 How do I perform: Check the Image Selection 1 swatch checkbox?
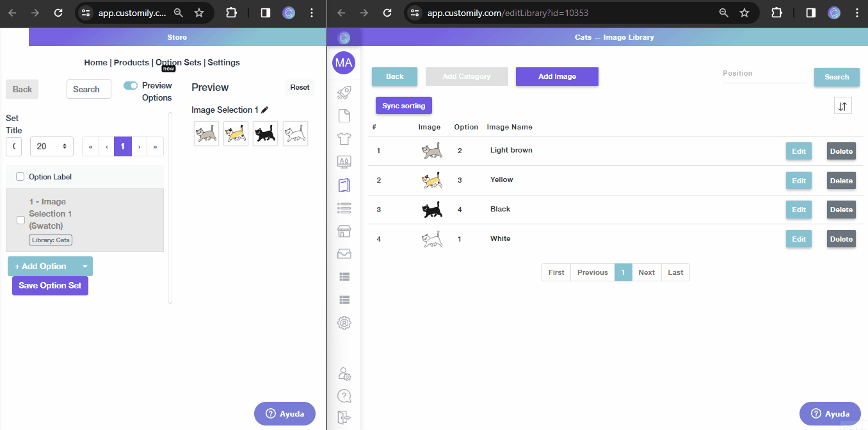(x=20, y=220)
